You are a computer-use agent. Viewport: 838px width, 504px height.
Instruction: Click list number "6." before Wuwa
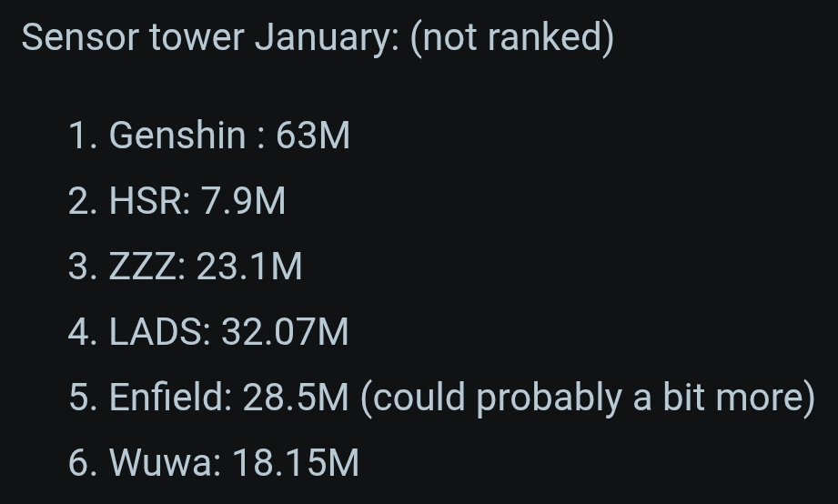tap(83, 463)
